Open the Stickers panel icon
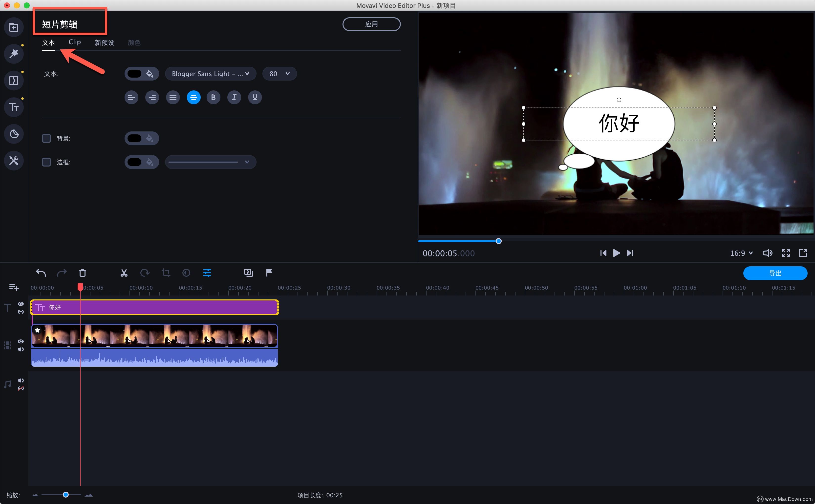This screenshot has height=504, width=815. pos(14,134)
